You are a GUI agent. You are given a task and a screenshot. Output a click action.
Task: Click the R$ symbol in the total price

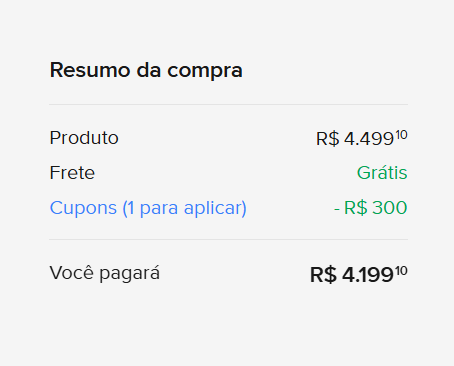point(323,275)
